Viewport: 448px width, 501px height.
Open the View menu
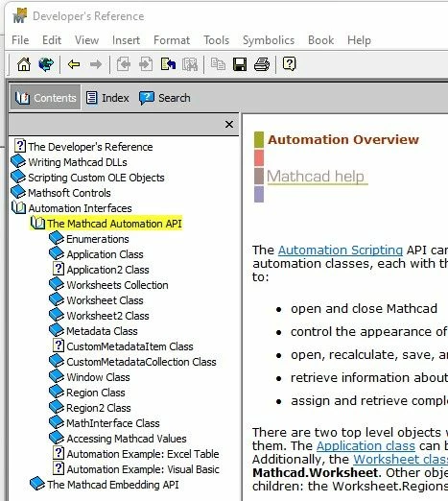click(86, 40)
